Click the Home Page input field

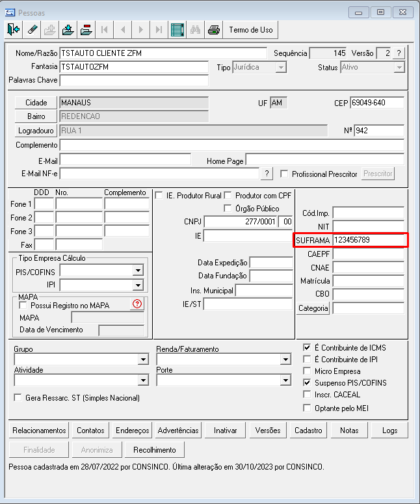[x=325, y=160]
